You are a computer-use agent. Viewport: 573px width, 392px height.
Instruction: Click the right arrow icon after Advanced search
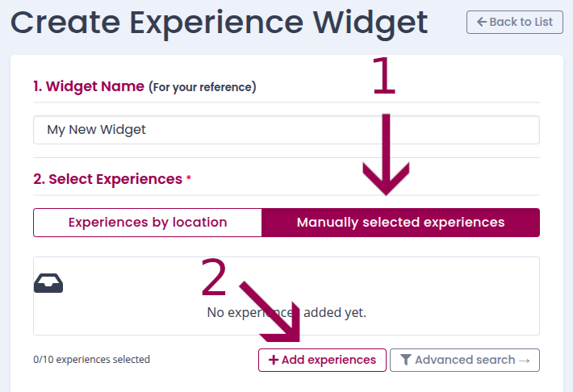[x=525, y=361]
